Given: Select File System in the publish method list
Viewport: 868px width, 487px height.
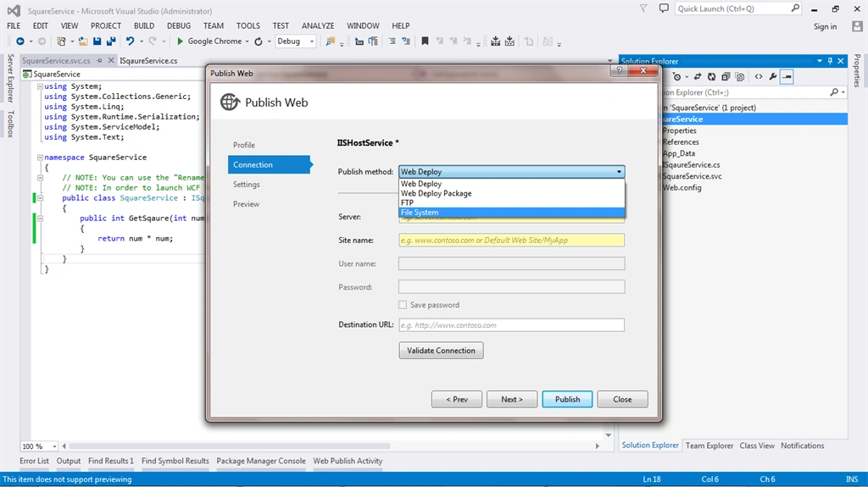Looking at the screenshot, I should (511, 213).
